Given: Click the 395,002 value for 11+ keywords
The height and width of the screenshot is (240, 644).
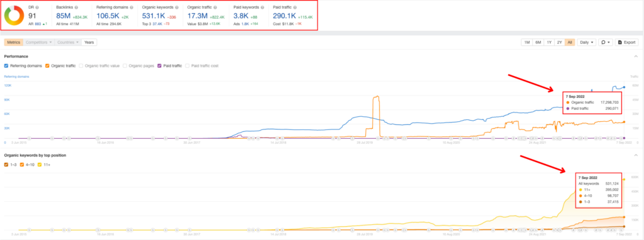Looking at the screenshot, I should (x=611, y=190).
